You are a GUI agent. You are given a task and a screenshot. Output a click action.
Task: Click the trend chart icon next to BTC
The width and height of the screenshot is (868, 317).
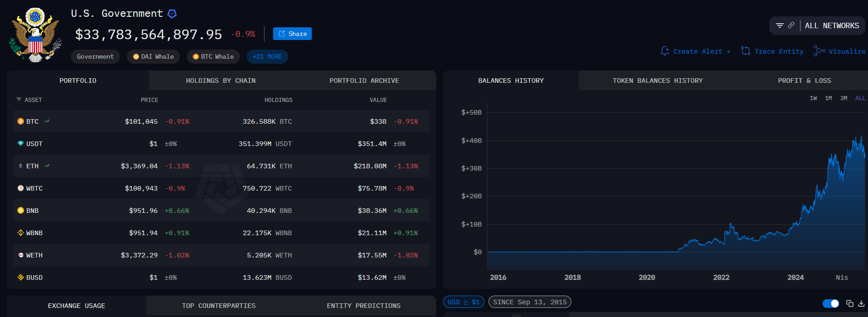[x=47, y=121]
